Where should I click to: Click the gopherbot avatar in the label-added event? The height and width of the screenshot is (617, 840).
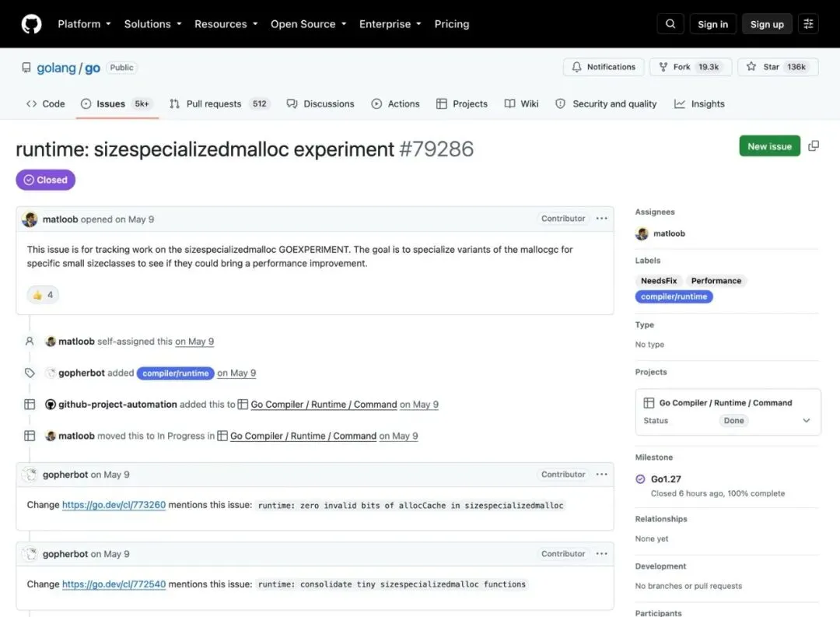[51, 373]
